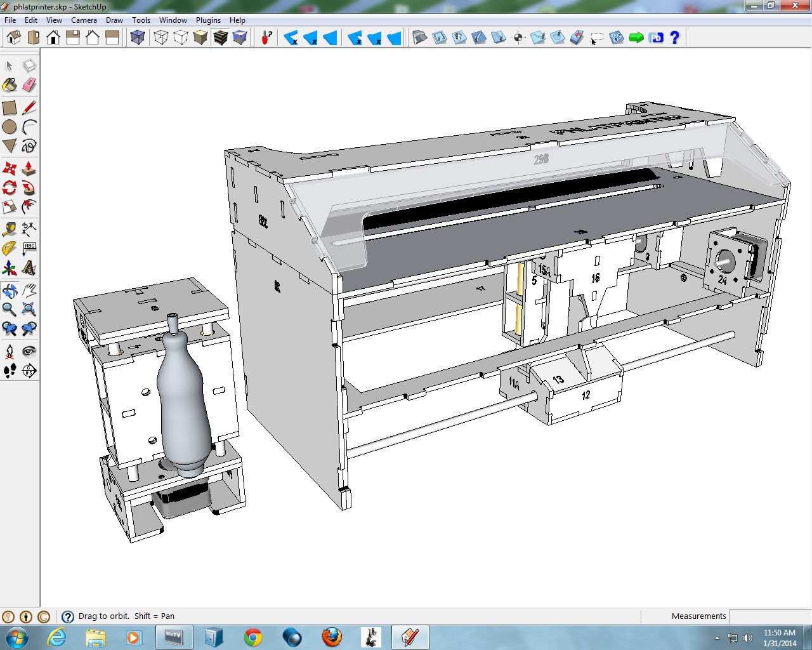Toggle X-Ray face style

click(x=138, y=38)
